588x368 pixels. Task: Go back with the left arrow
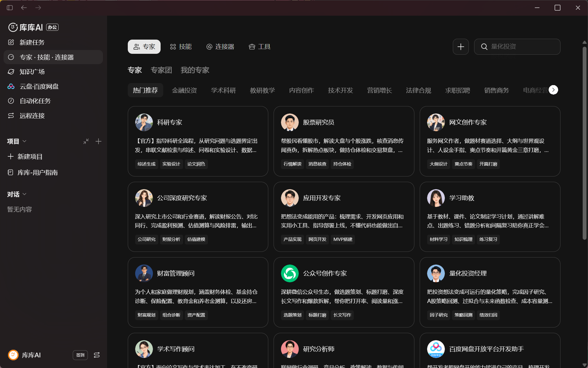click(24, 8)
